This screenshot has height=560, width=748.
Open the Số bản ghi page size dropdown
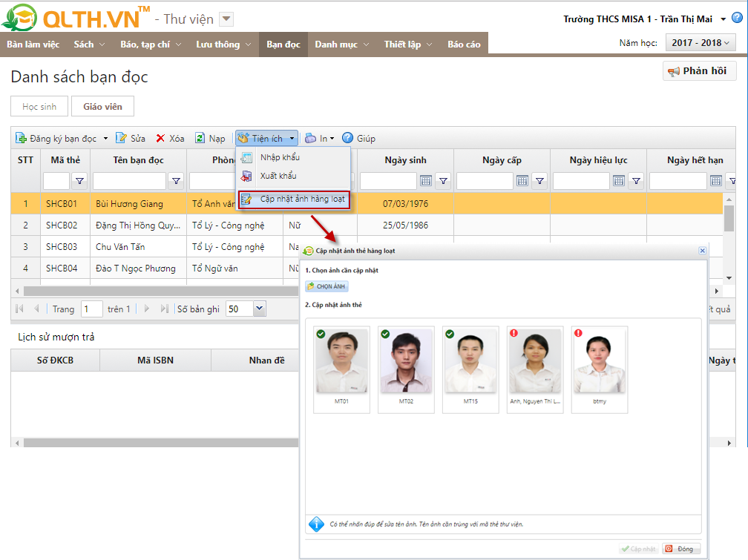[259, 309]
